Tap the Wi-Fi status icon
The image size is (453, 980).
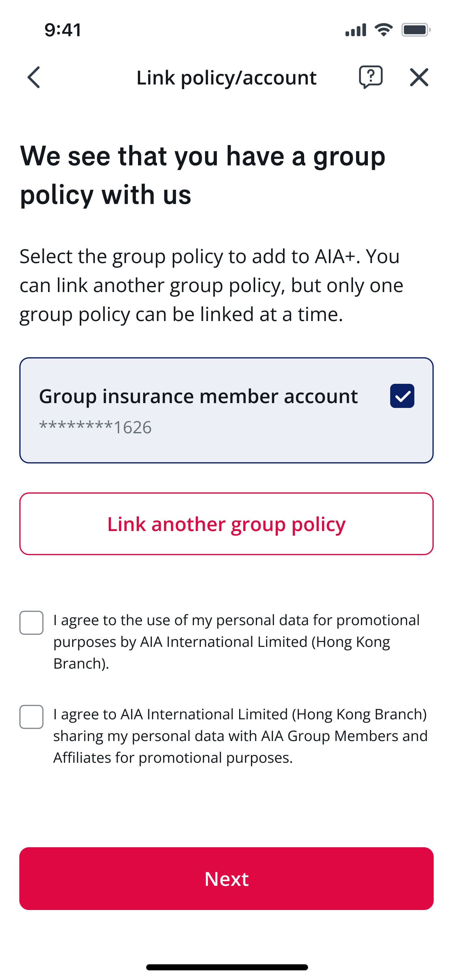[x=383, y=30]
